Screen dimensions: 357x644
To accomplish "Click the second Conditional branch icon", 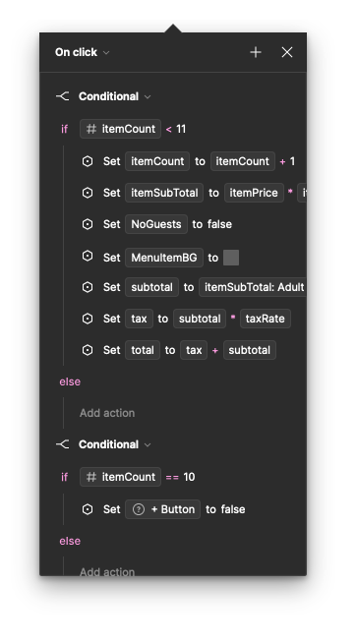I will point(62,444).
